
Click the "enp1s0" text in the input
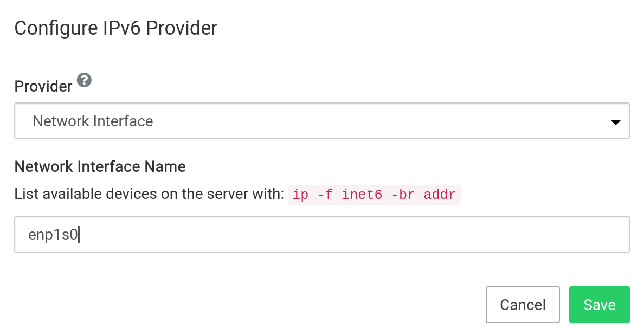pyautogui.click(x=54, y=235)
